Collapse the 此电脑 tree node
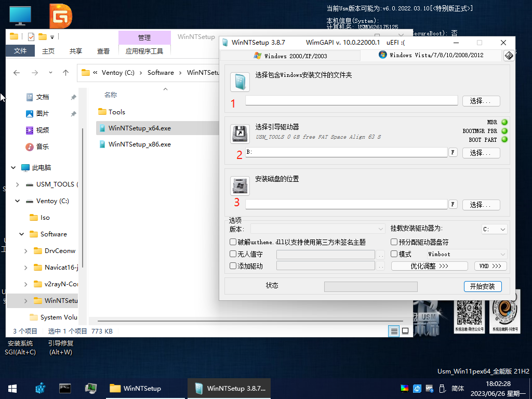The width and height of the screenshot is (532, 399). 13,168
